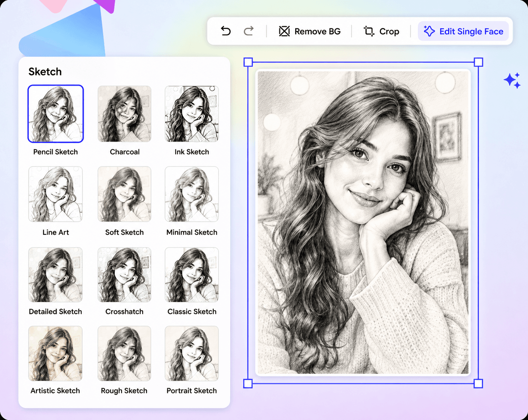Click the top-right selection handle
528x420 pixels.
pyautogui.click(x=478, y=62)
